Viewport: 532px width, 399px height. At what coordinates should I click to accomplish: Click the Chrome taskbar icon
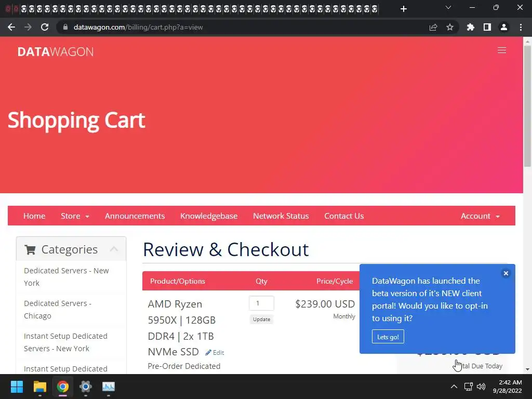click(x=62, y=387)
